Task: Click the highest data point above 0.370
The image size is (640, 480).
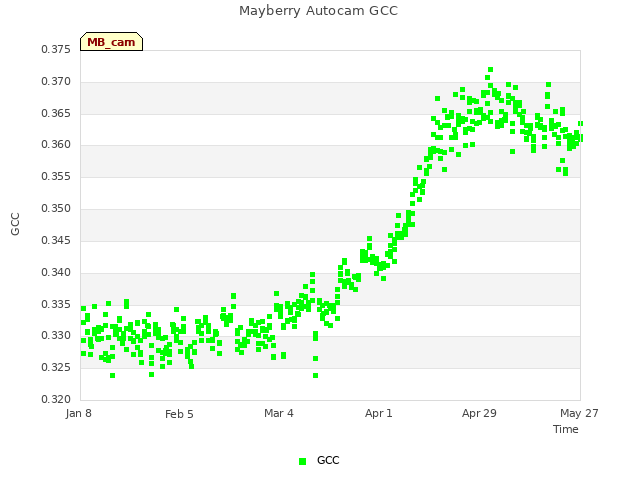Action: (491, 70)
